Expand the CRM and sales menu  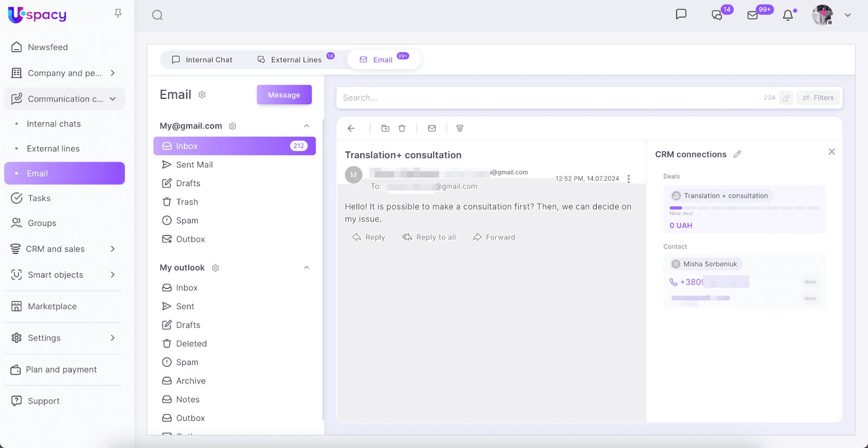pos(113,249)
